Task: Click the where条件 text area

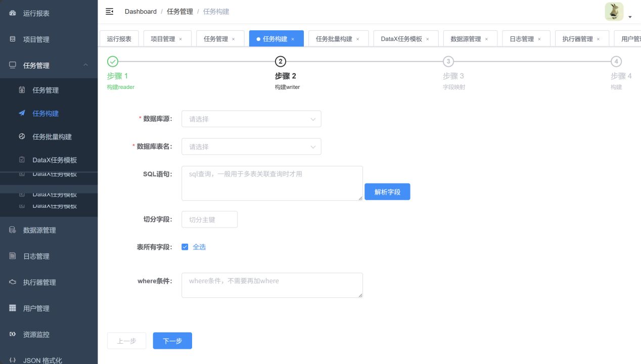Action: pos(272,286)
